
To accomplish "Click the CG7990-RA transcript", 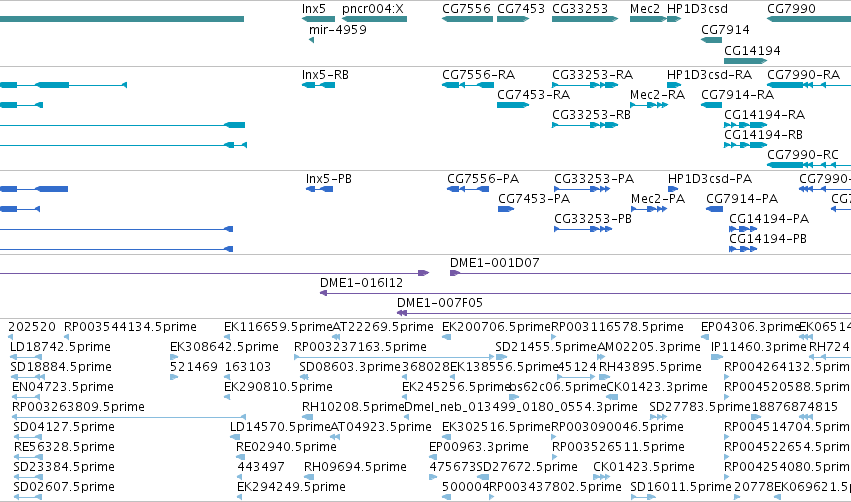I will 809,85.
